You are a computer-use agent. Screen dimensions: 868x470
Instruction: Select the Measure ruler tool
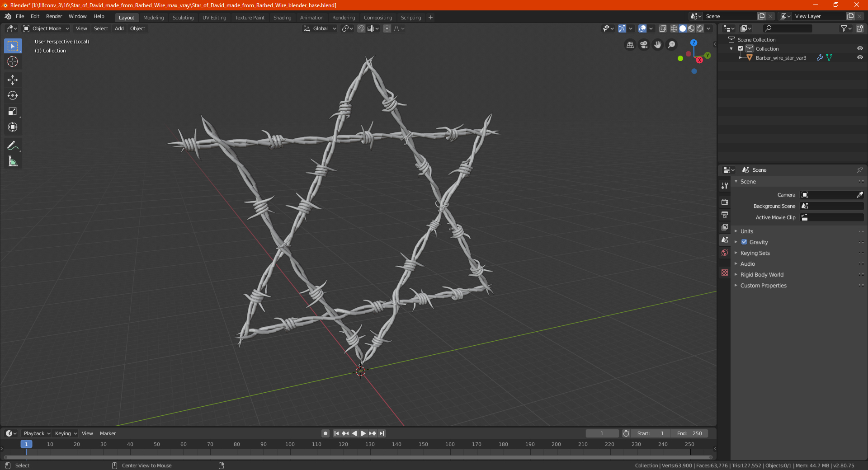click(x=13, y=161)
